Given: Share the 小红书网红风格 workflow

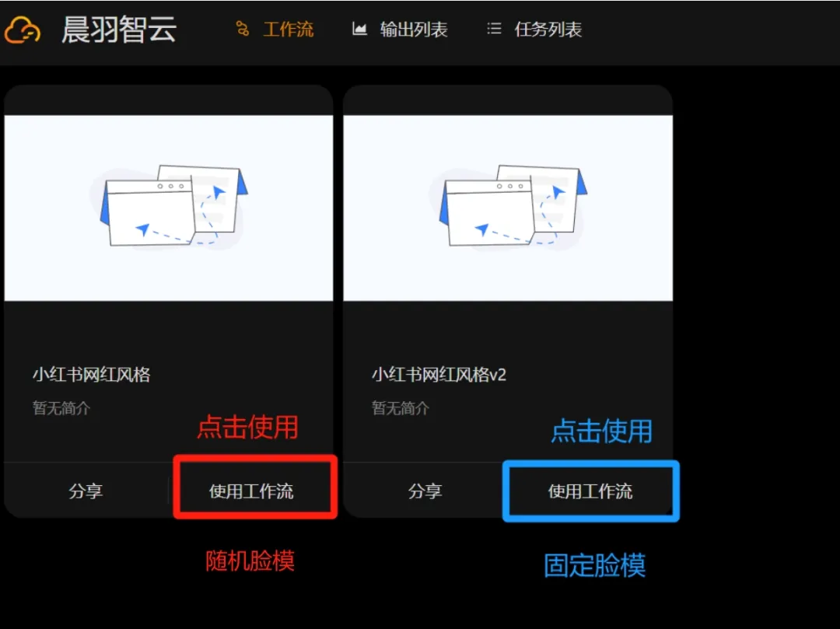Looking at the screenshot, I should (86, 491).
